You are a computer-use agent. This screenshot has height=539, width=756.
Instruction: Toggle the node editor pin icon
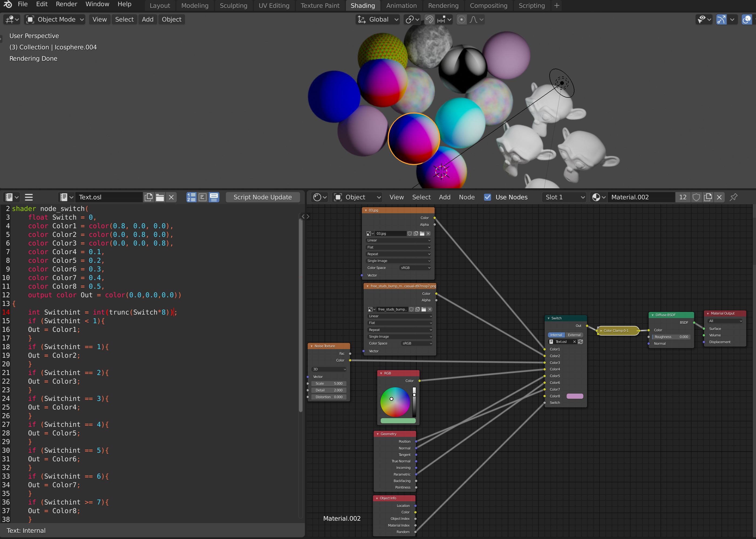[x=734, y=197]
